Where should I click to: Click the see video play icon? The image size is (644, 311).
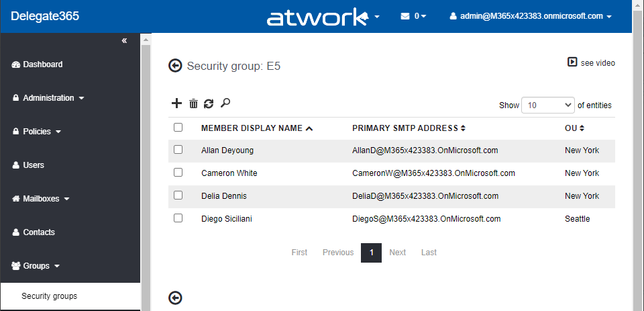[572, 62]
